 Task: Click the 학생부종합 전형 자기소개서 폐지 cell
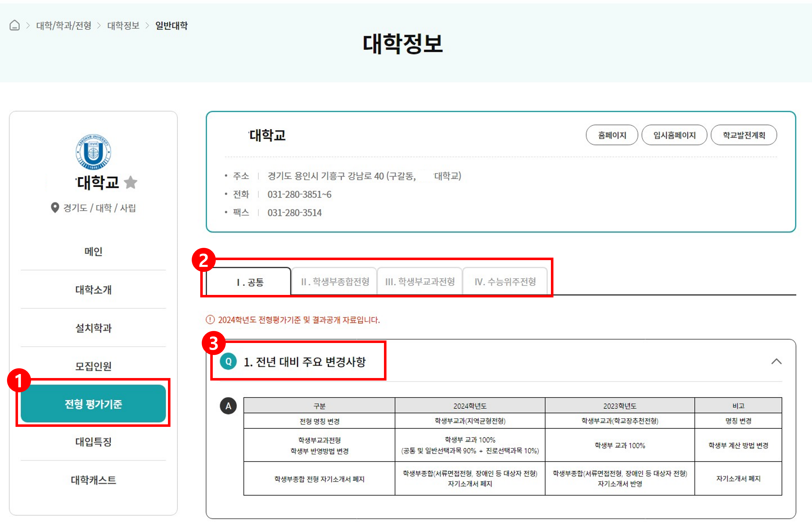pyautogui.click(x=319, y=478)
